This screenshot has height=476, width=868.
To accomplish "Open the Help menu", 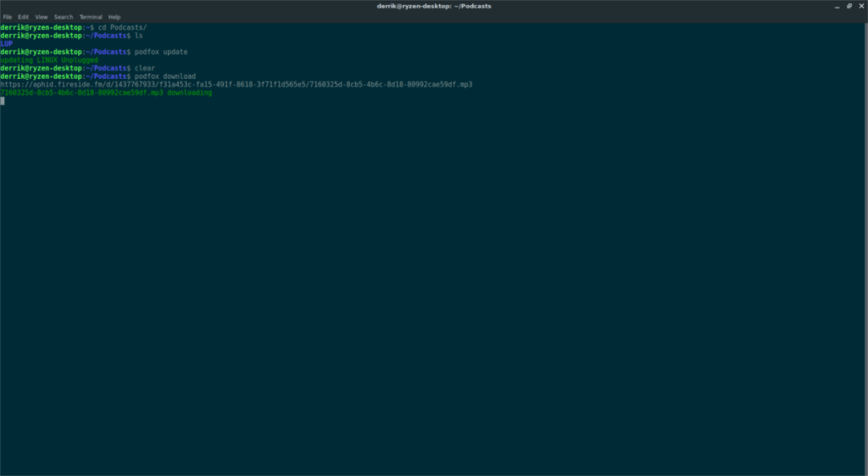I will (x=114, y=17).
